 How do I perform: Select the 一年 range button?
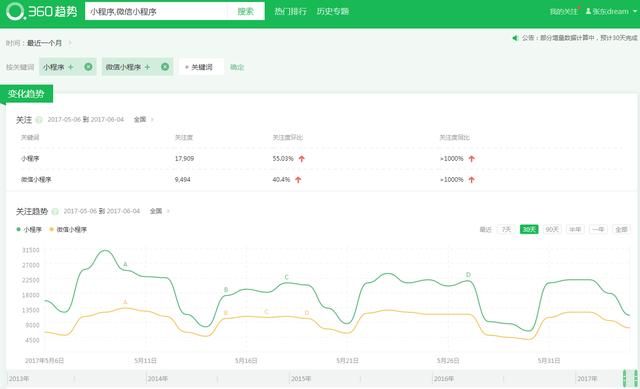(598, 229)
